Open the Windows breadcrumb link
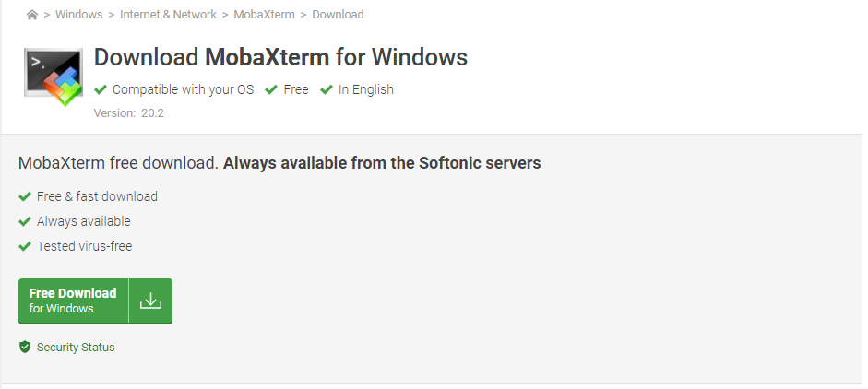This screenshot has width=868, height=389. click(78, 15)
